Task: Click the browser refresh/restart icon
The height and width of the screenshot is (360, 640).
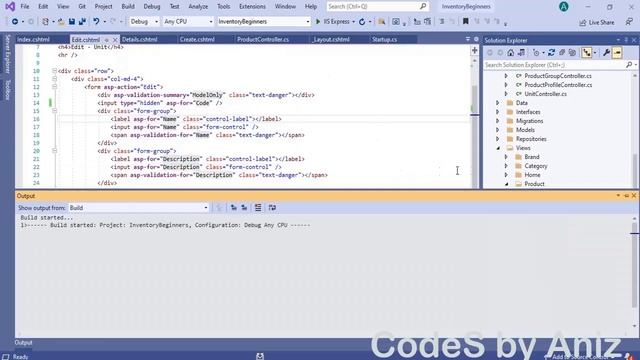Action: click(362, 22)
